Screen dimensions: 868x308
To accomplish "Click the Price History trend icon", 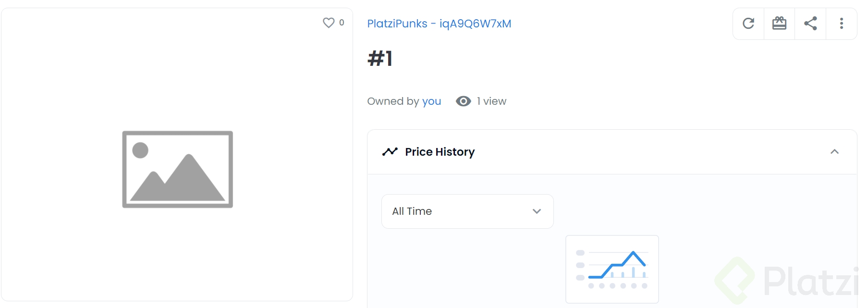I will pos(390,152).
